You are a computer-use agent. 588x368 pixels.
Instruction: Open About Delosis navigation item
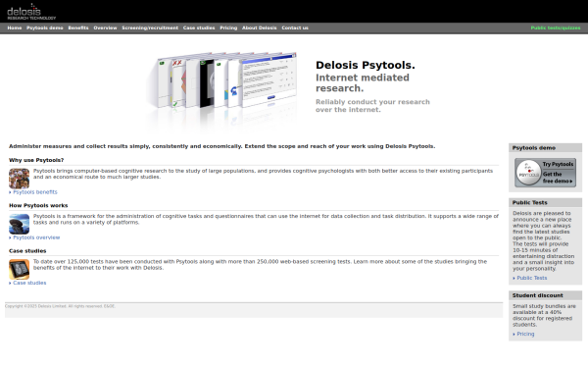pyautogui.click(x=259, y=27)
